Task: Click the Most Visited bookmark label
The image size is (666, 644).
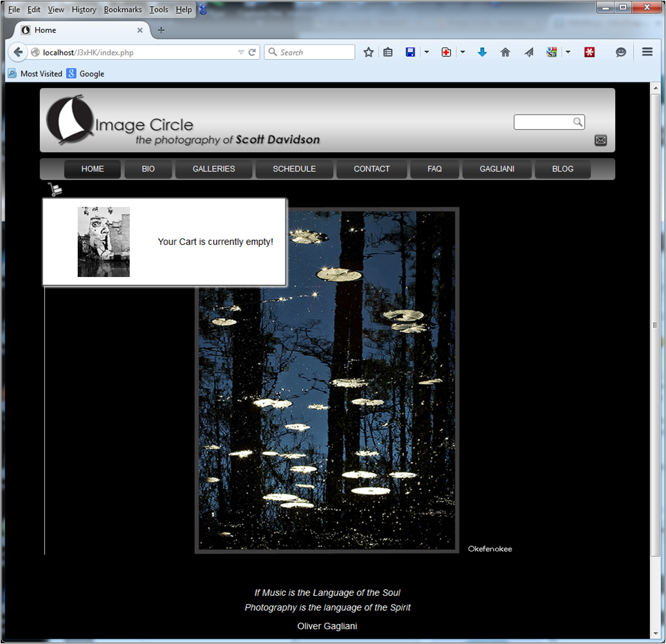Action: coord(41,74)
